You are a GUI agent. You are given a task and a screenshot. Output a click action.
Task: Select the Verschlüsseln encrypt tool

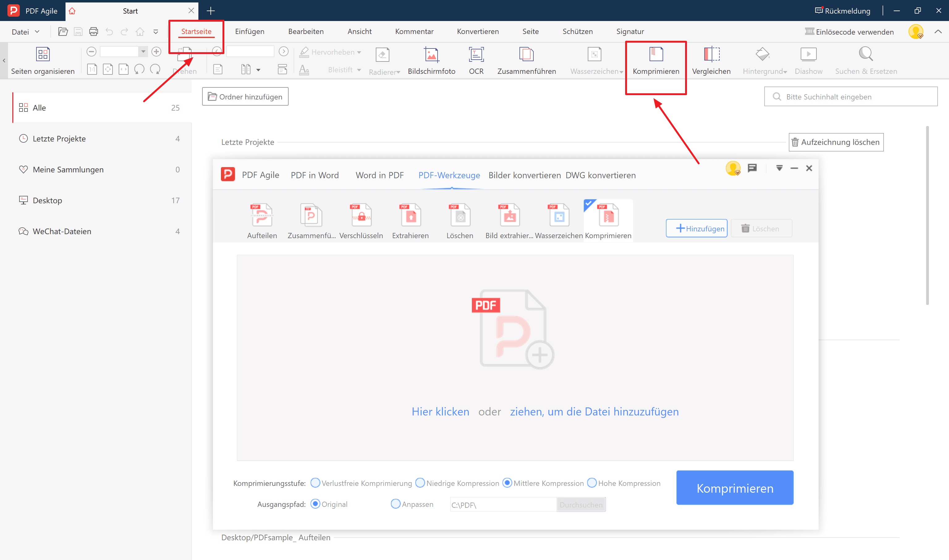pyautogui.click(x=361, y=221)
